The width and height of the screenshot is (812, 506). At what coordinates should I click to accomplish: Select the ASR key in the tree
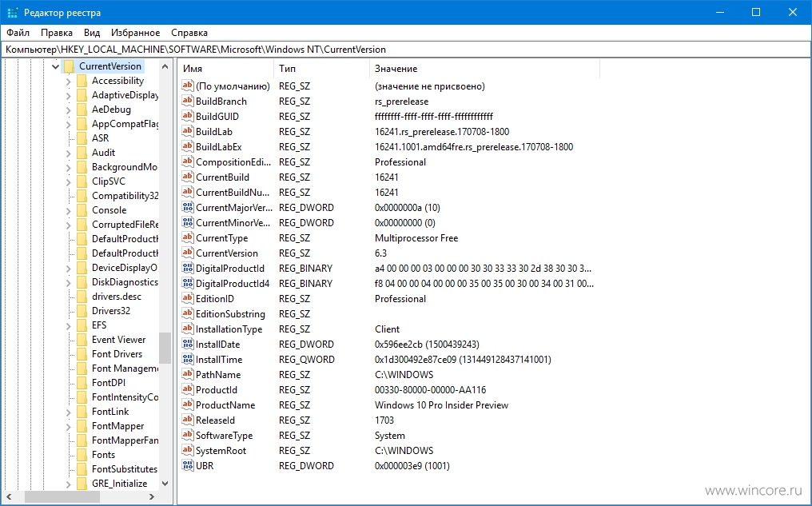coord(101,138)
